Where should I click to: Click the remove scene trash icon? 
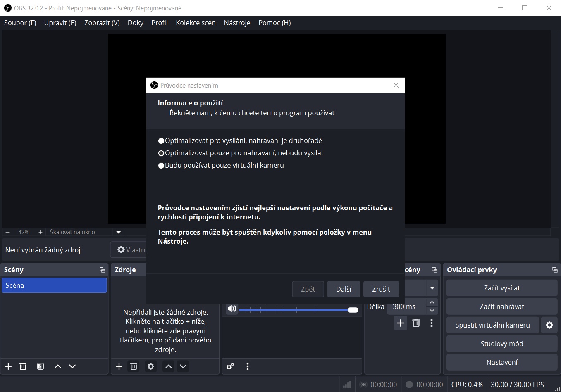pyautogui.click(x=23, y=366)
